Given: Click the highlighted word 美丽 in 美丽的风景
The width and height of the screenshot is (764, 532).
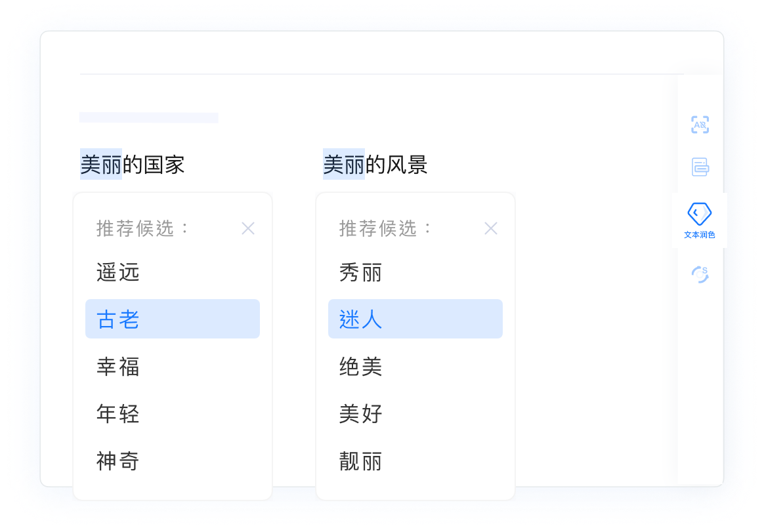Looking at the screenshot, I should 344,165.
